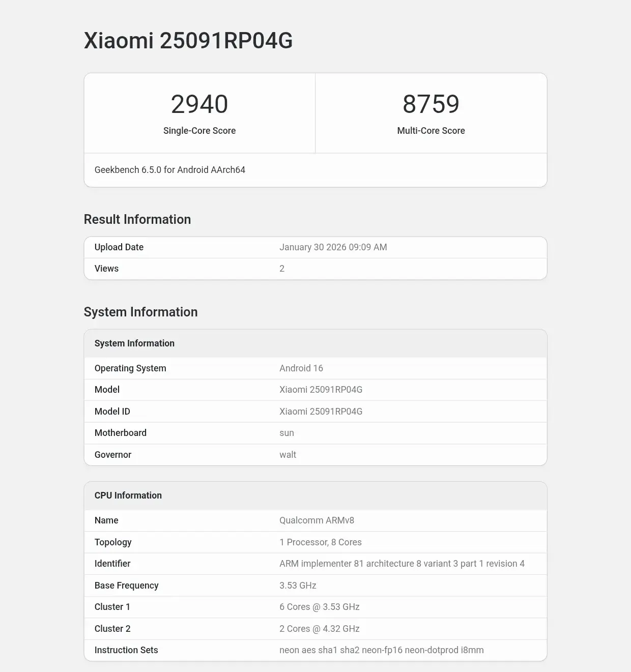
Task: Click the Topology value 1 Processor, 8 Cores
Action: [x=320, y=542]
